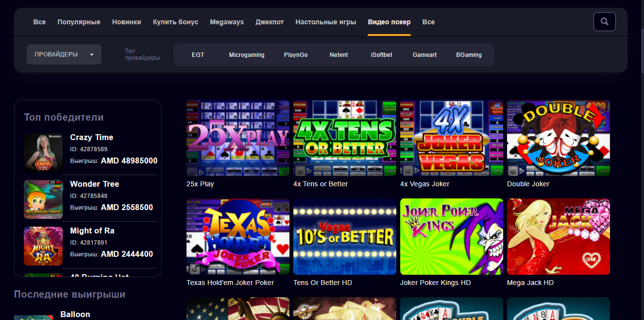The image size is (644, 320).
Task: Select the first Все tab
Action: pos(39,22)
